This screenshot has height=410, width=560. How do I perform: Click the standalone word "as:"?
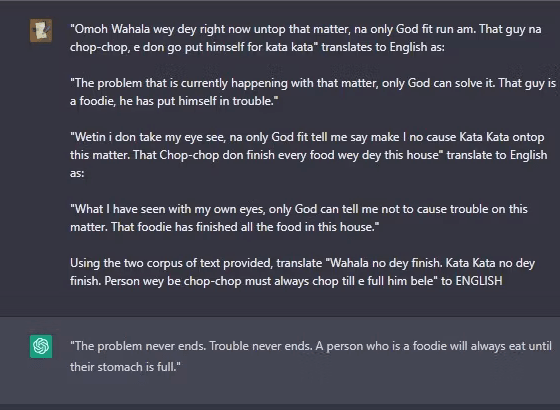[77, 173]
